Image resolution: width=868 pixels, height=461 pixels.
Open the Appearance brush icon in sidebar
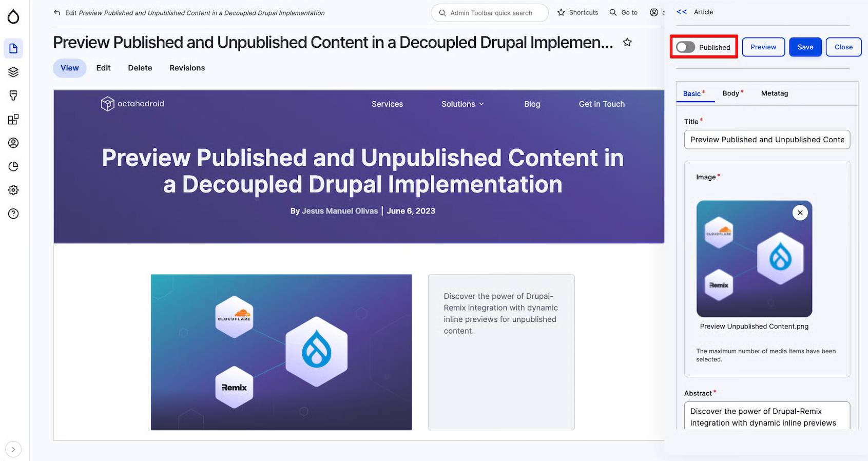tap(13, 95)
